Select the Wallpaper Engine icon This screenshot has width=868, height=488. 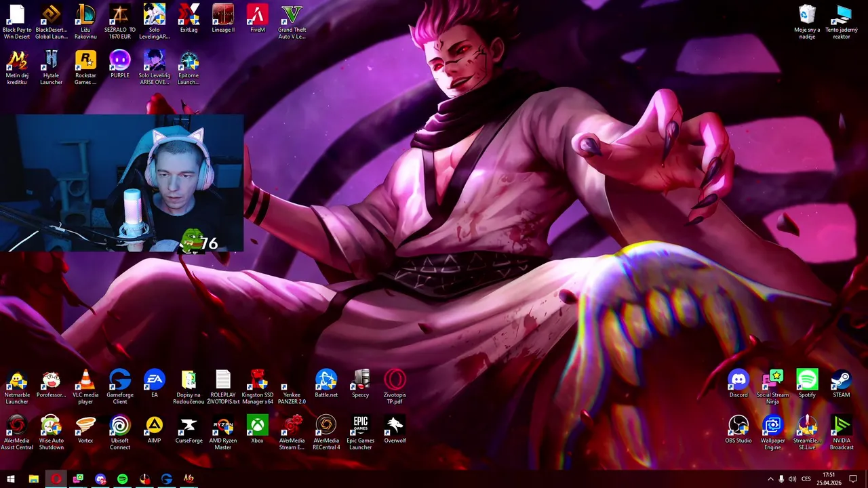pos(772,433)
